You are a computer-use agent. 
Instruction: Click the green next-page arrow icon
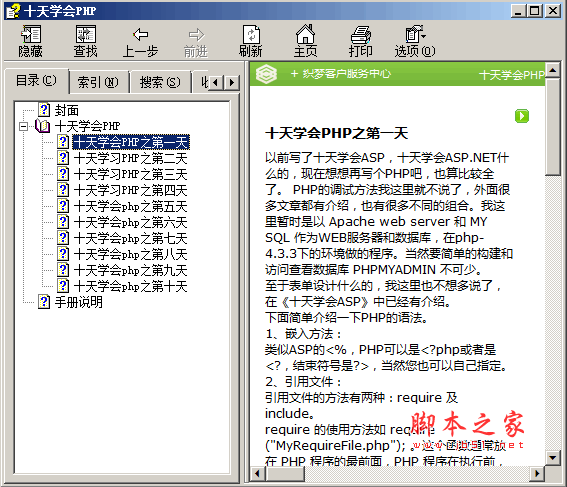[x=522, y=116]
